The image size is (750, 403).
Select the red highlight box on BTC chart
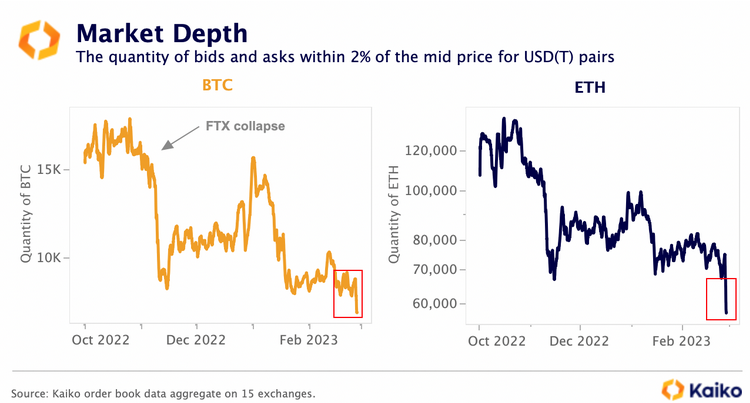tap(348, 293)
